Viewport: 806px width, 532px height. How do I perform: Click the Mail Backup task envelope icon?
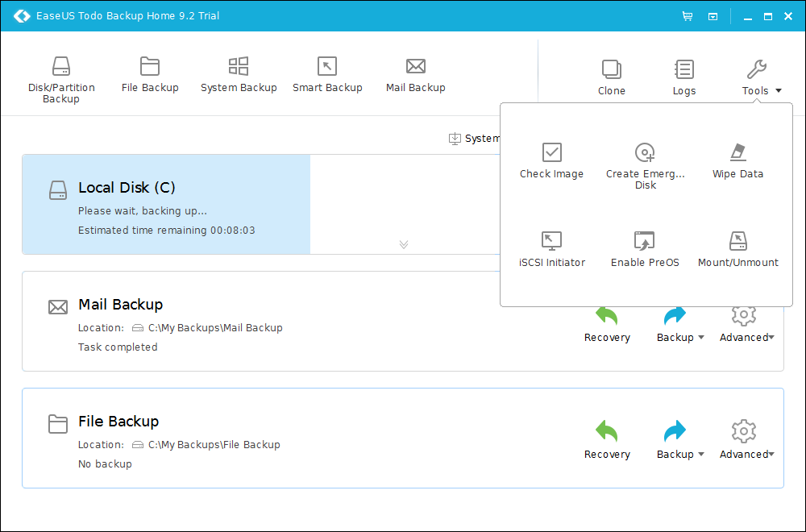57,307
